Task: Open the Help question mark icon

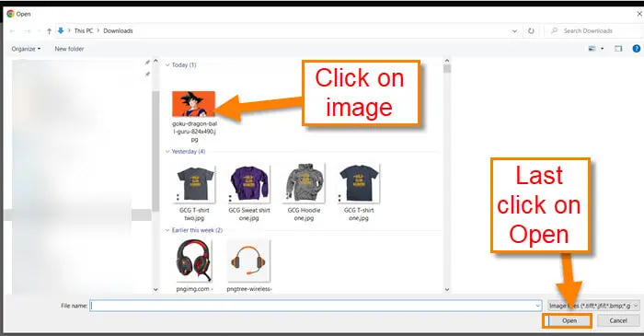Action: coord(637,49)
